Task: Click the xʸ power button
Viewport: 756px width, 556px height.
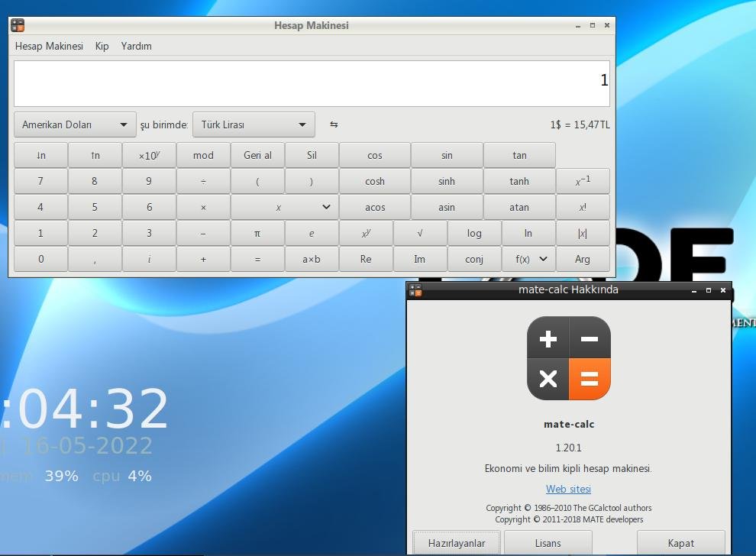Action: (366, 234)
